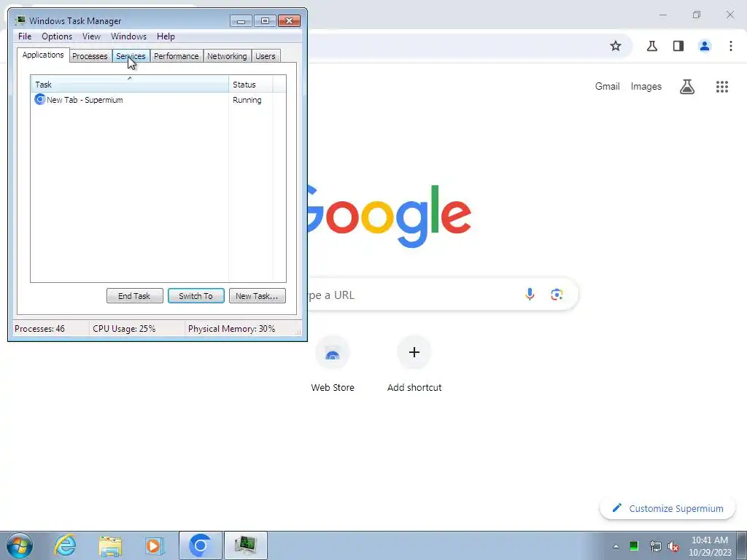The image size is (747, 560).
Task: Toggle the browser side panel icon
Action: (x=678, y=46)
